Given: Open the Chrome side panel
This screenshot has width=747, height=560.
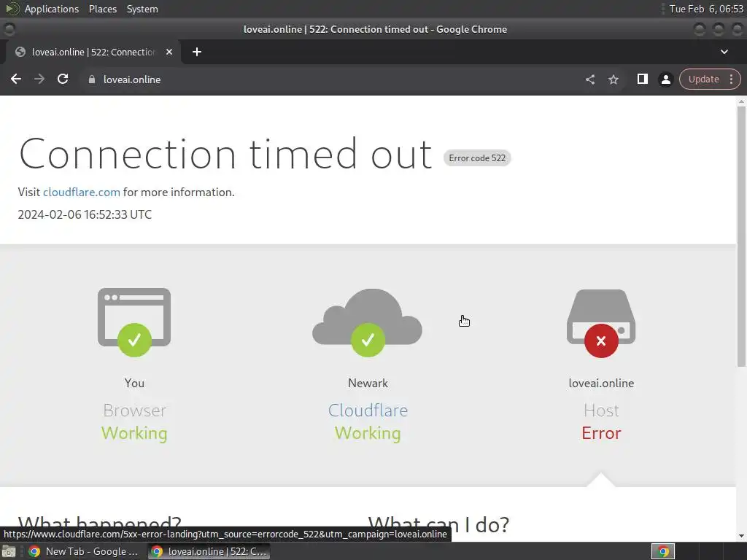Looking at the screenshot, I should click(642, 79).
